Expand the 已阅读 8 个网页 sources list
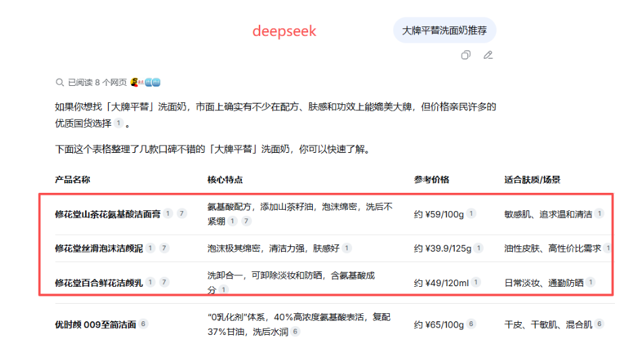Viewport: 644px width, 343px height. 97,83
